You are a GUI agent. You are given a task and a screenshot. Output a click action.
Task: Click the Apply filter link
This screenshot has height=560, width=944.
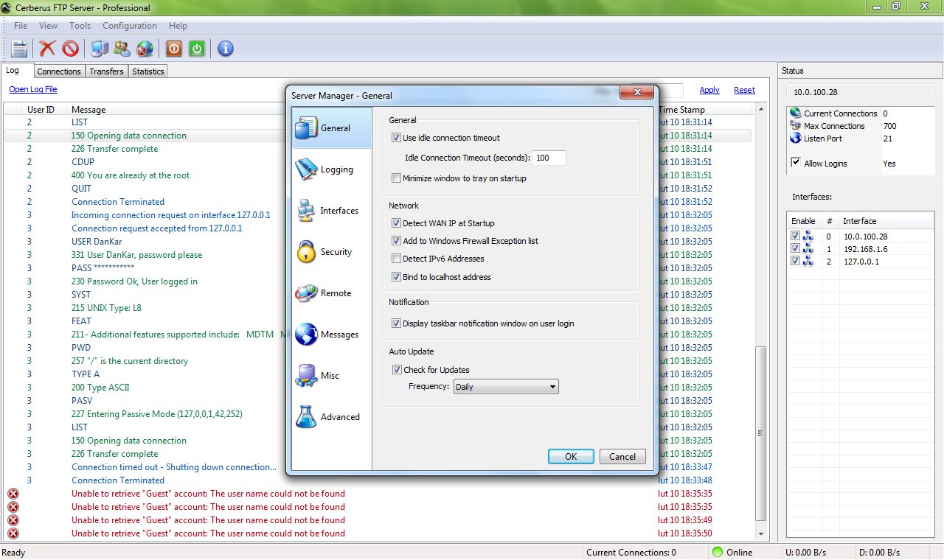pos(709,90)
